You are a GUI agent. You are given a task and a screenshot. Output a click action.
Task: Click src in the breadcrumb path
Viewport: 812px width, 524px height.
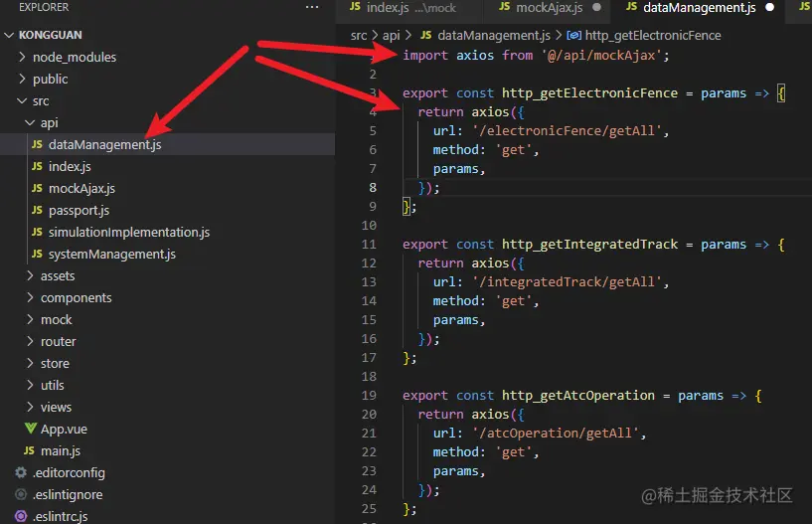tap(359, 35)
